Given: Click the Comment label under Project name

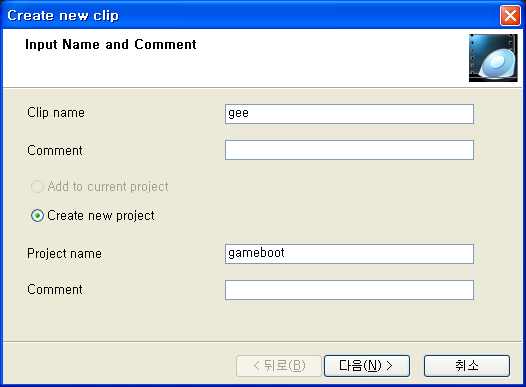Looking at the screenshot, I should [x=55, y=289].
